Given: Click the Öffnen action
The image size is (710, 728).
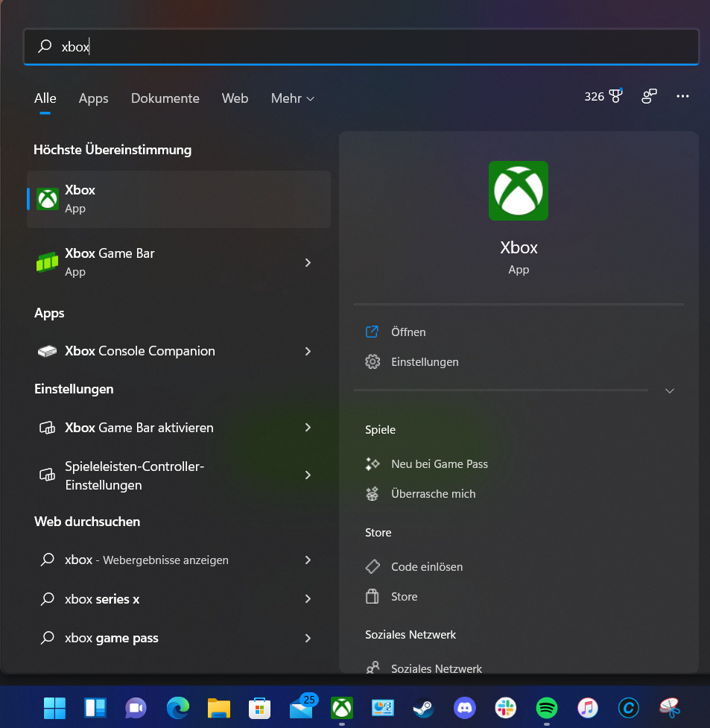Looking at the screenshot, I should [x=396, y=332].
